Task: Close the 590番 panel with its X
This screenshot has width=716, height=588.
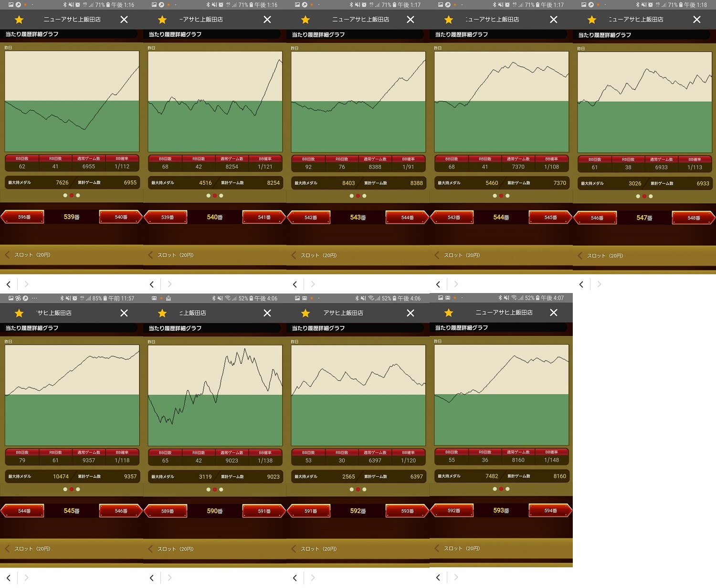Action: (267, 313)
